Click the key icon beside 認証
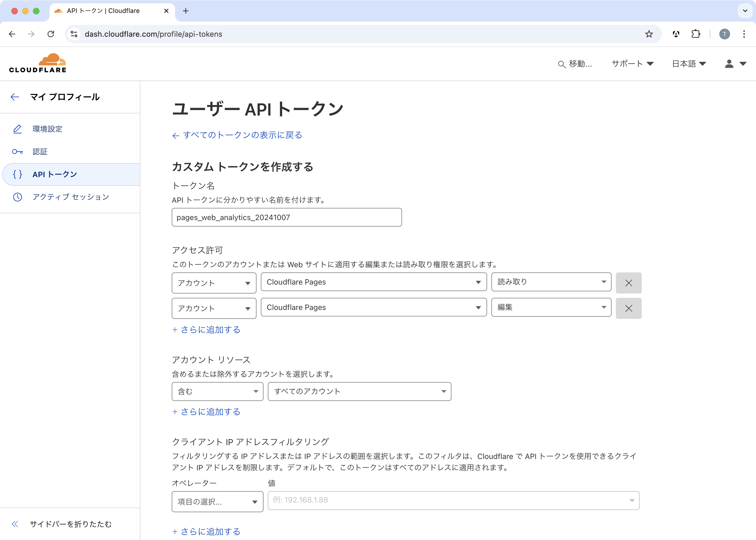 17,152
